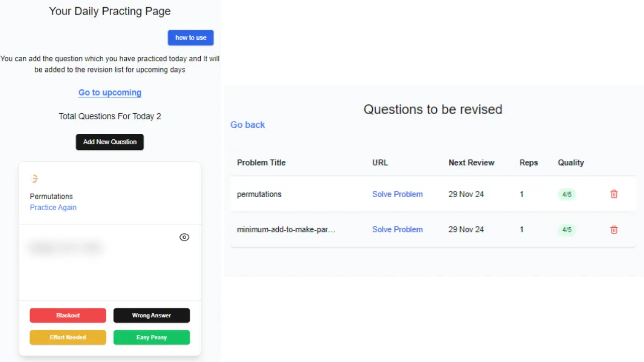Click the Practice Again link
Screen dimensions: 644x362
click(x=53, y=208)
